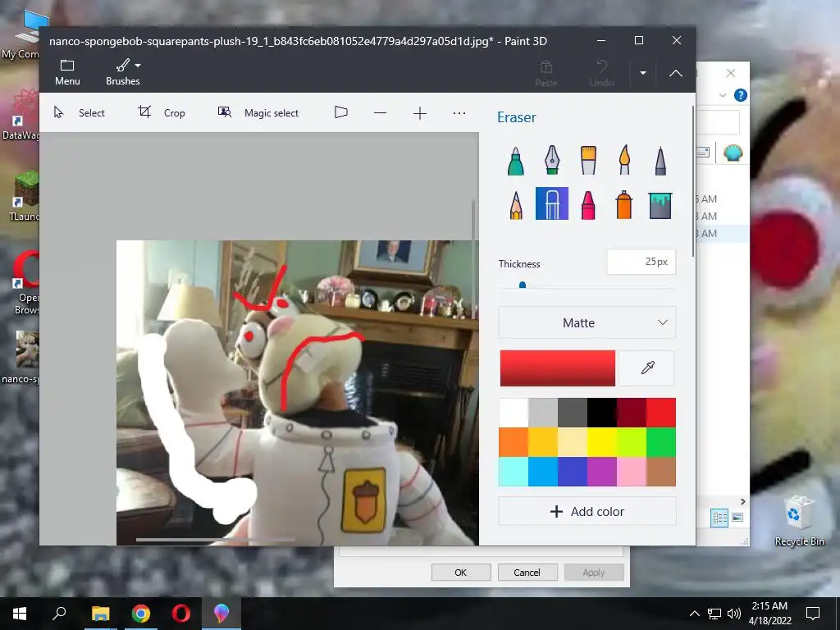840x630 pixels.
Task: Collapse the Paint 3D ribbon chevron
Action: point(676,73)
